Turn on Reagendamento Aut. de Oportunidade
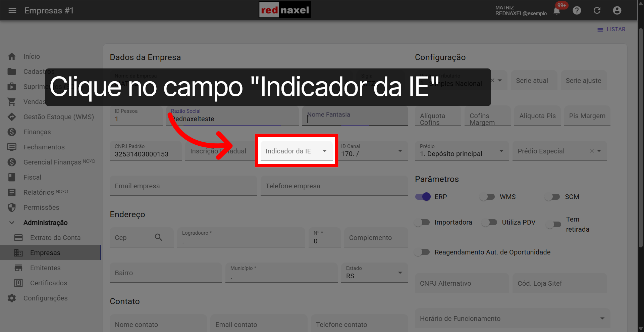The width and height of the screenshot is (644, 332). point(422,252)
